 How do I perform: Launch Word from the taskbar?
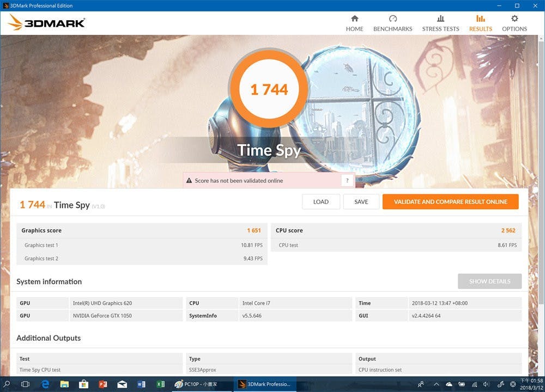[142, 384]
